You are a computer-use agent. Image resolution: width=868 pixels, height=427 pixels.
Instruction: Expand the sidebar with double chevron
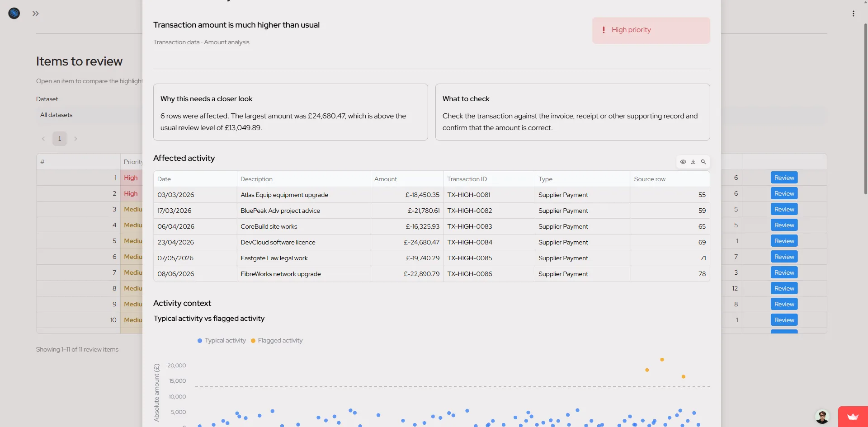point(36,14)
